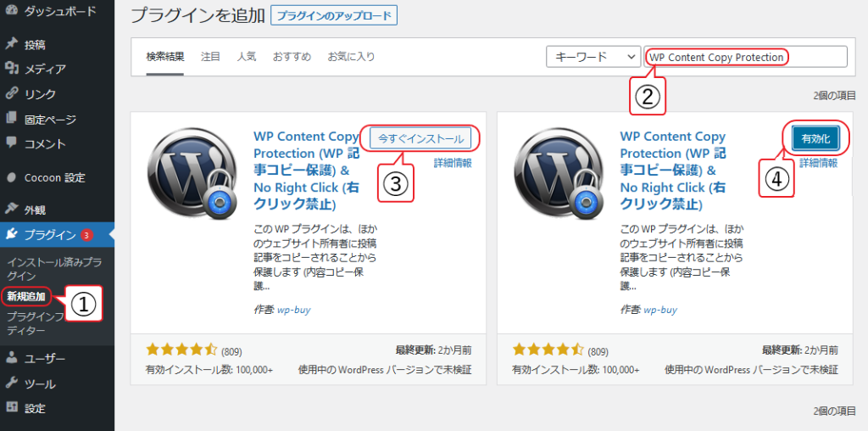The image size is (868, 431).
Task: Click the Dashboard gauge icon in sidebar
Action: 11,12
